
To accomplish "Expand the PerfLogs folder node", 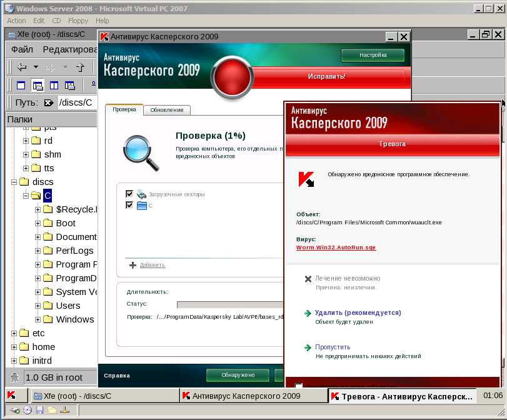I will point(38,251).
